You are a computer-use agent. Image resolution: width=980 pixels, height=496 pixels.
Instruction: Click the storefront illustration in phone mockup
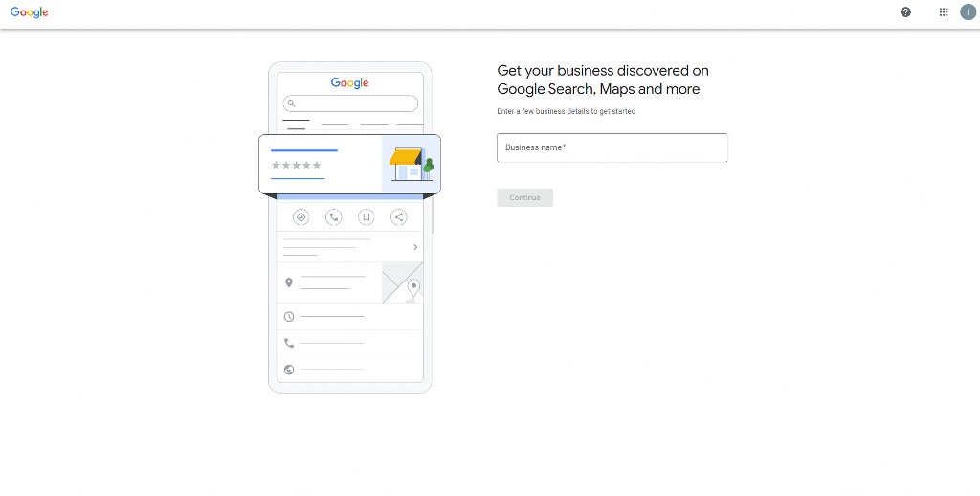coord(412,165)
